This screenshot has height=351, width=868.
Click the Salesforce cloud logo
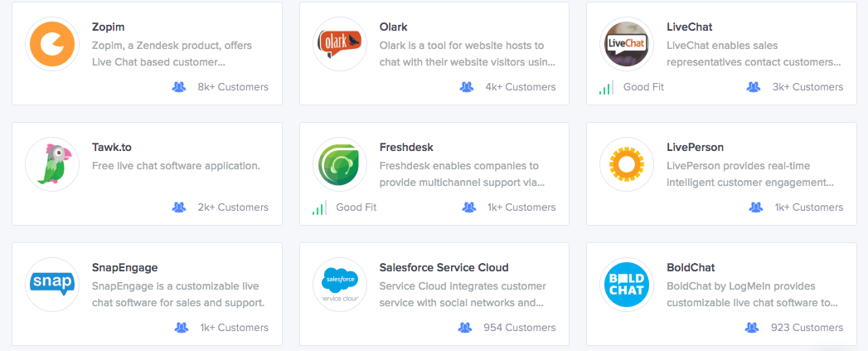340,285
